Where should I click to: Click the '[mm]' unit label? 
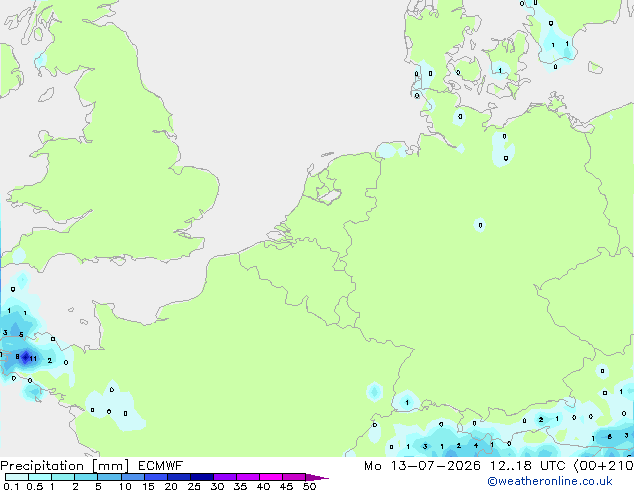pyautogui.click(x=111, y=466)
